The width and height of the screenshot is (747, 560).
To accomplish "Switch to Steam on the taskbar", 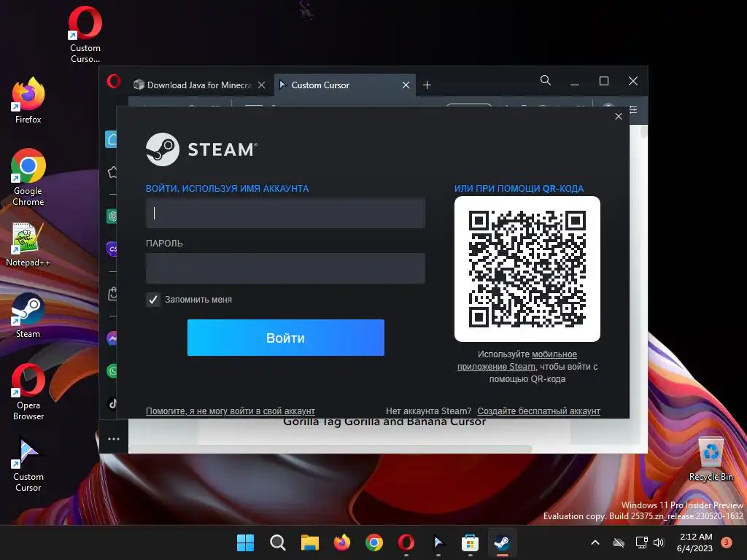I will click(x=502, y=542).
